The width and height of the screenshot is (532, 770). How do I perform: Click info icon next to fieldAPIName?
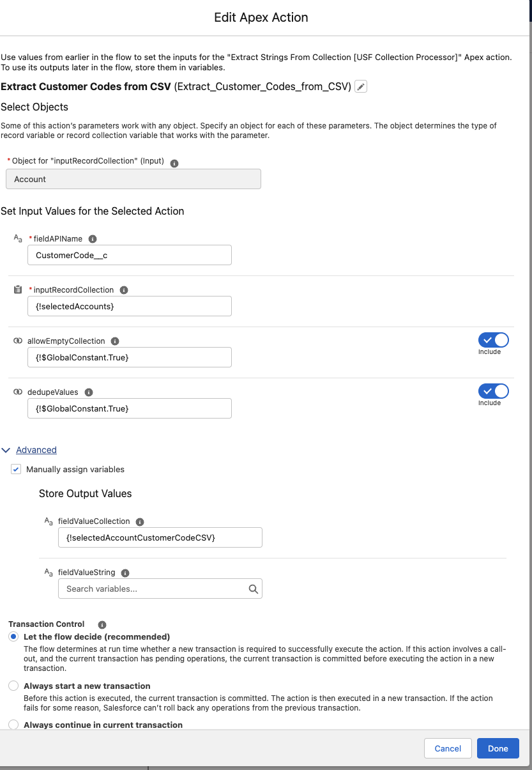[x=93, y=239]
